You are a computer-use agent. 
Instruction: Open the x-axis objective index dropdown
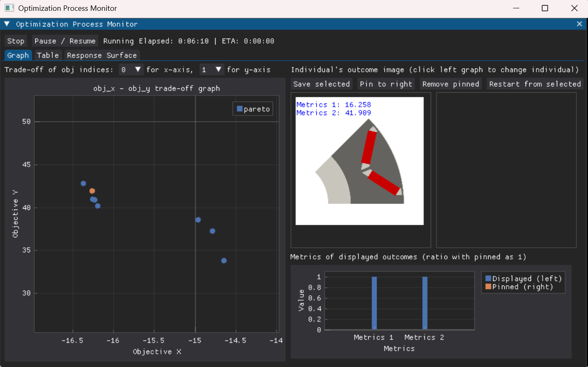(x=131, y=70)
